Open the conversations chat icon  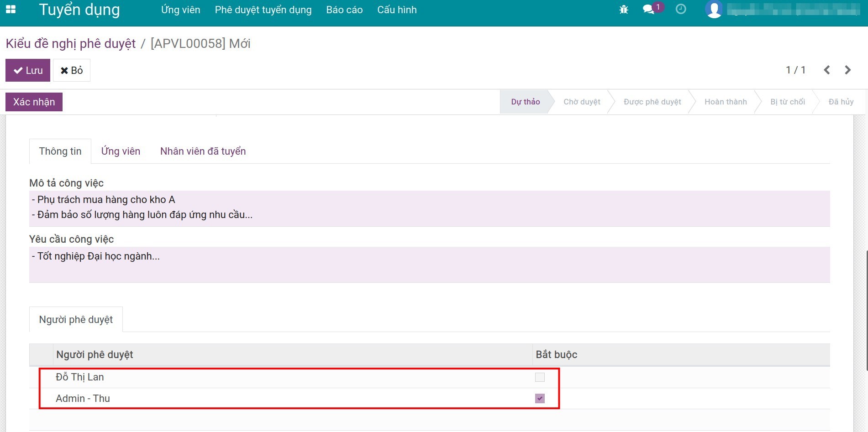point(648,10)
